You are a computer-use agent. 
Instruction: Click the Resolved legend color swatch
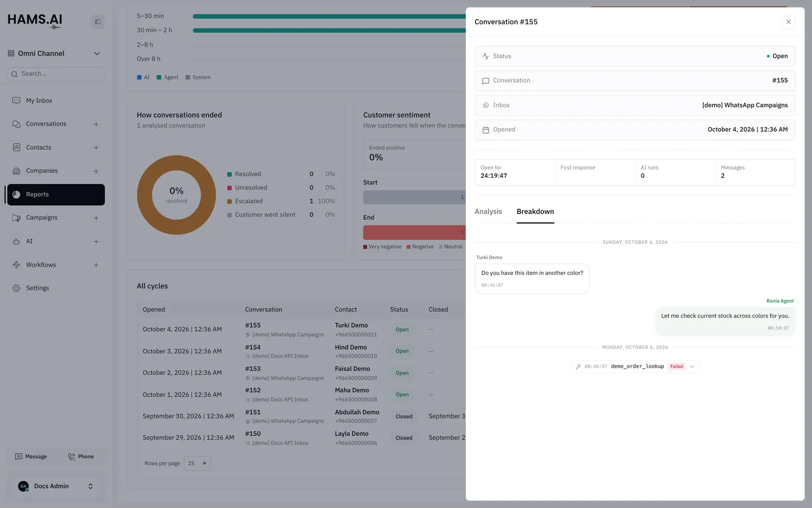coord(229,174)
